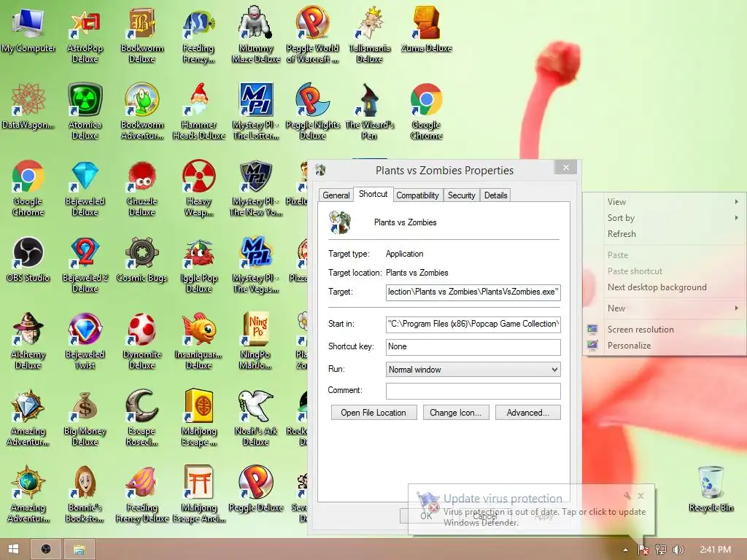Viewport: 747px width, 560px height.
Task: Show hidden icons in system tray
Action: click(x=625, y=550)
